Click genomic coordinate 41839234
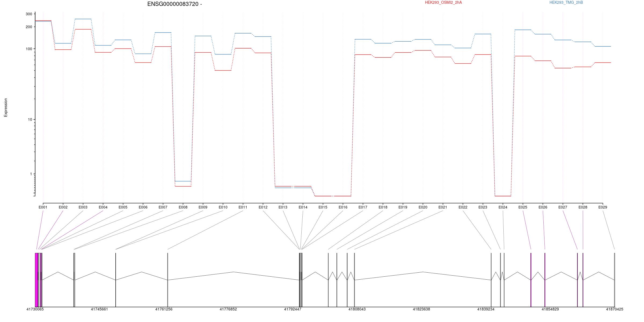The image size is (644, 322). point(486,309)
